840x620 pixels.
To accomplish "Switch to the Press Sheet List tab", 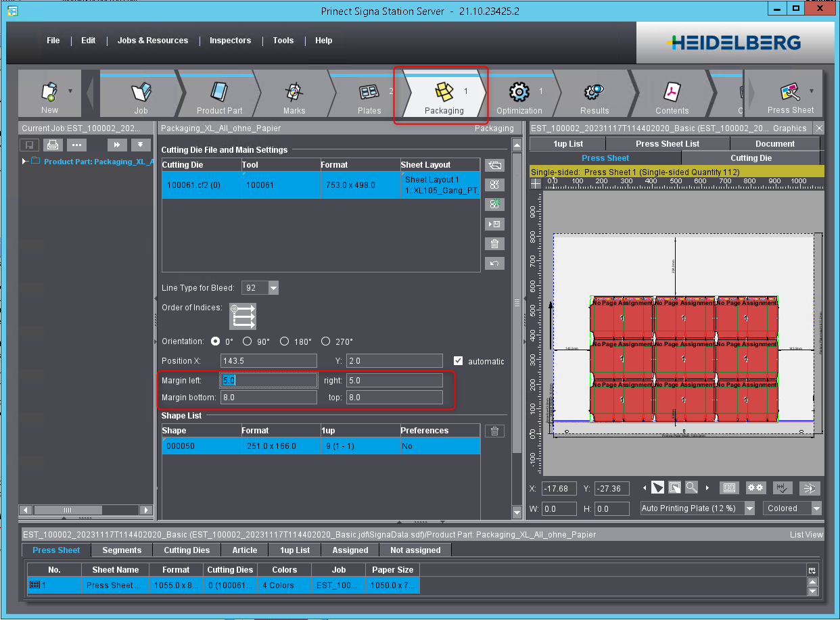I will coord(668,144).
